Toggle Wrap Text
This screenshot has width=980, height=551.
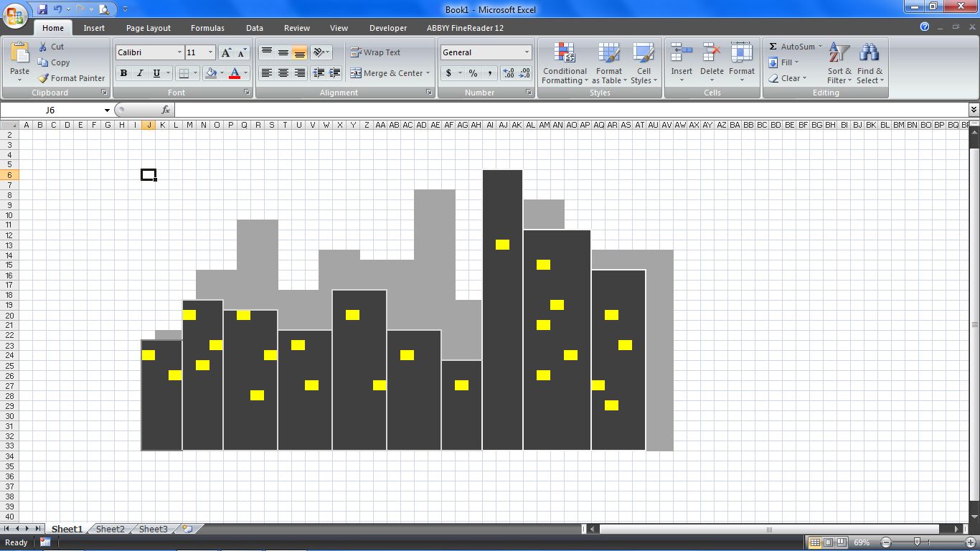375,52
